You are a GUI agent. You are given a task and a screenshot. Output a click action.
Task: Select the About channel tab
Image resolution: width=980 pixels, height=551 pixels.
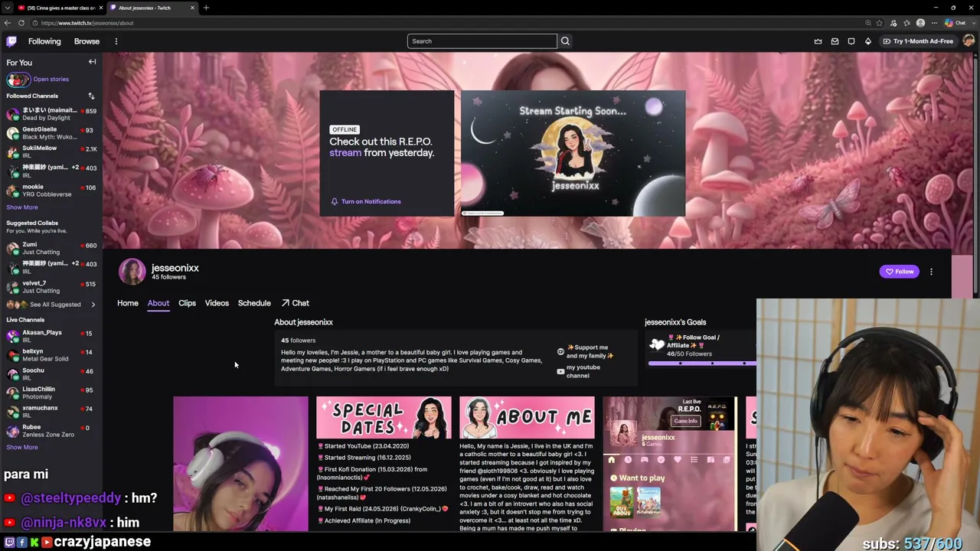pos(158,303)
